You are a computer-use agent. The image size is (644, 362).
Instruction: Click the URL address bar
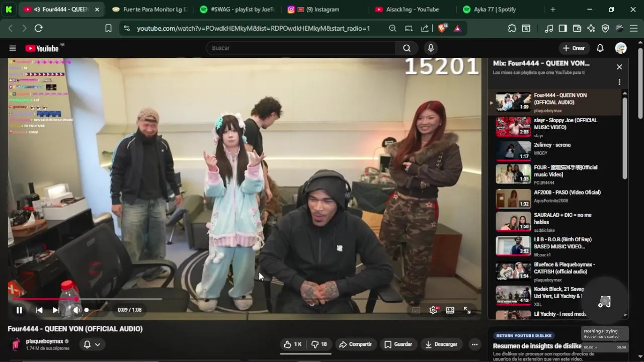point(254,29)
